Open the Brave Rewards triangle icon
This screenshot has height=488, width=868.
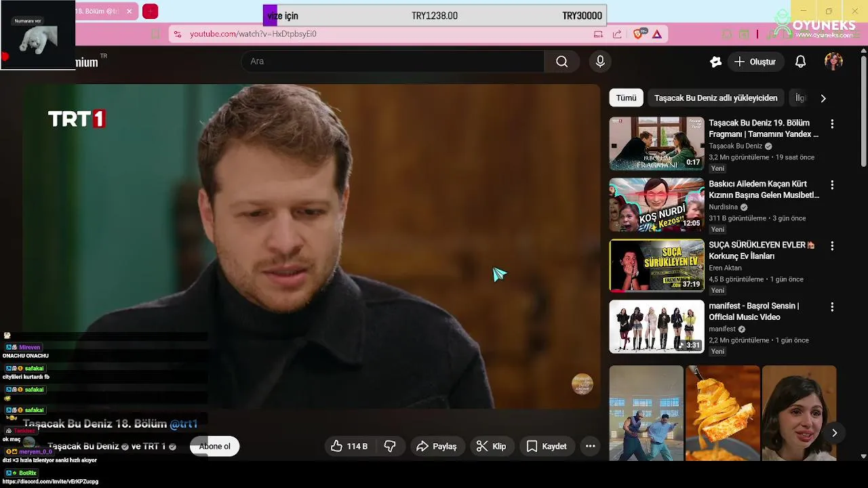pyautogui.click(x=657, y=34)
